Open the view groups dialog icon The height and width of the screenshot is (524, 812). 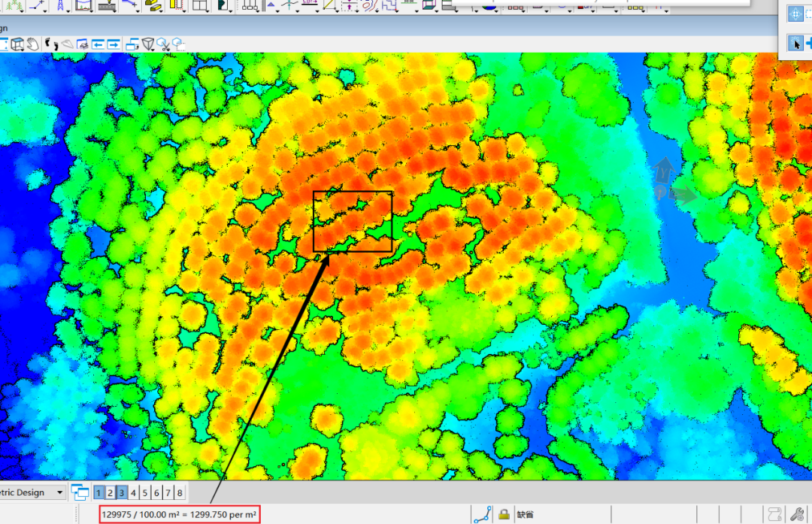(80, 492)
